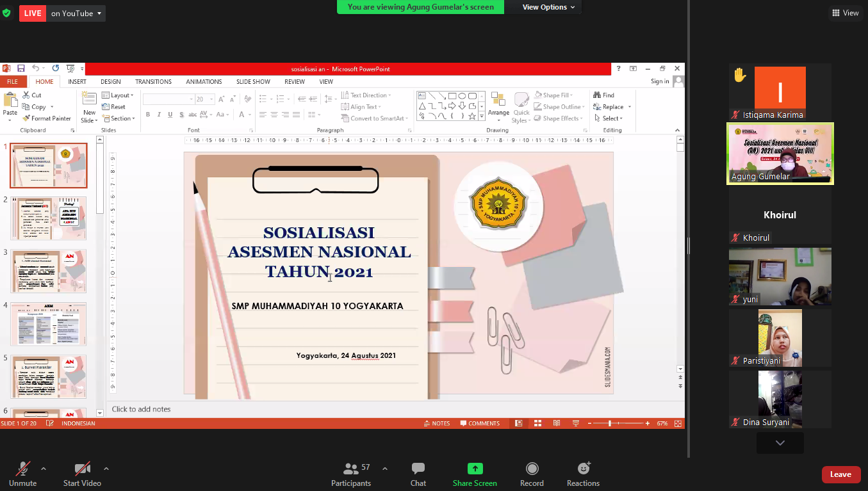868x491 pixels.
Task: Click Sign in in PowerPoint
Action: tap(660, 81)
